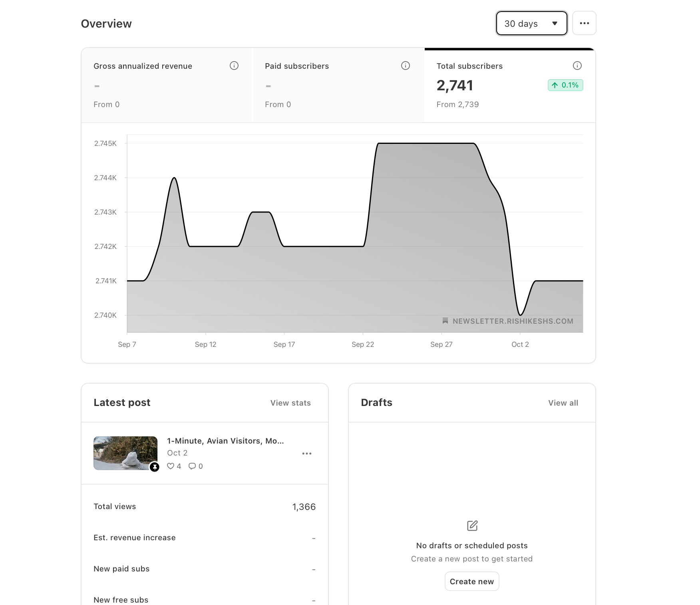The width and height of the screenshot is (700, 605).
Task: Select the Paid subscribers tab
Action: (x=338, y=85)
